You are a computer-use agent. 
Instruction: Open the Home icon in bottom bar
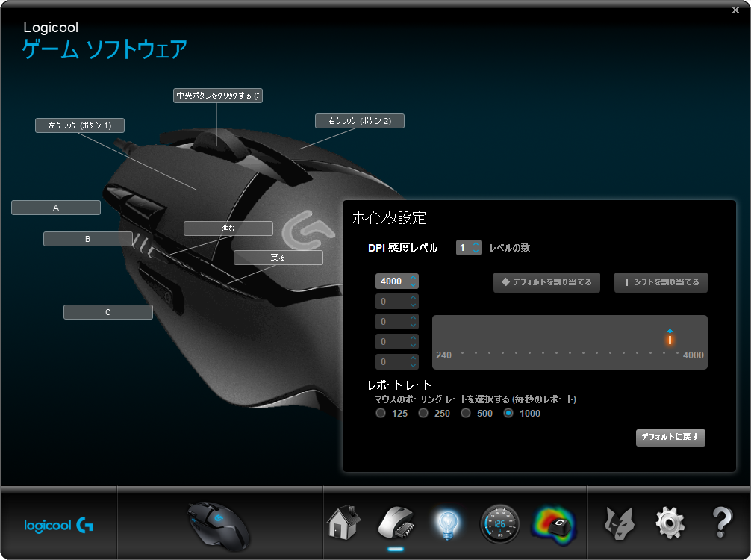(x=343, y=523)
